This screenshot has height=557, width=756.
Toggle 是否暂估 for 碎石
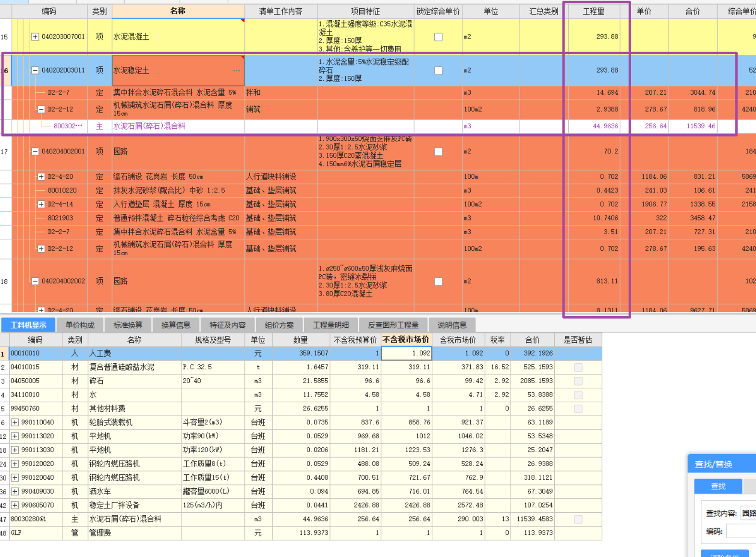coord(578,381)
